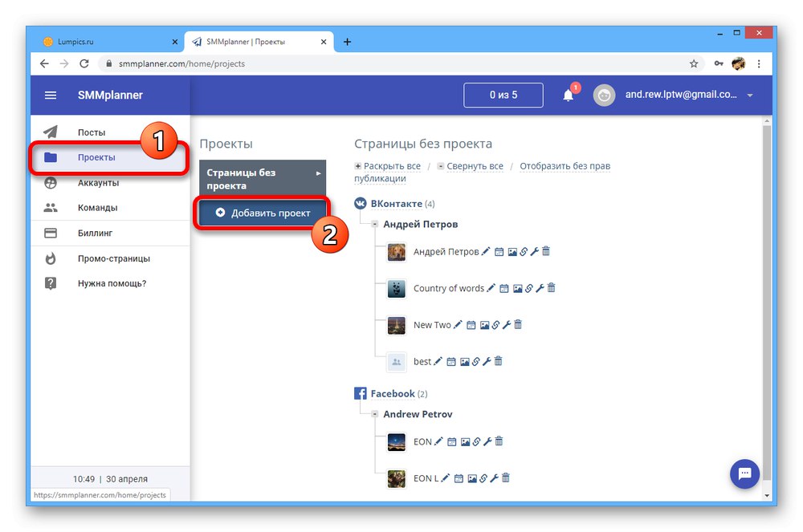Click the page vertical scrollbar
Screen dimensions: 803x532
pos(767,302)
